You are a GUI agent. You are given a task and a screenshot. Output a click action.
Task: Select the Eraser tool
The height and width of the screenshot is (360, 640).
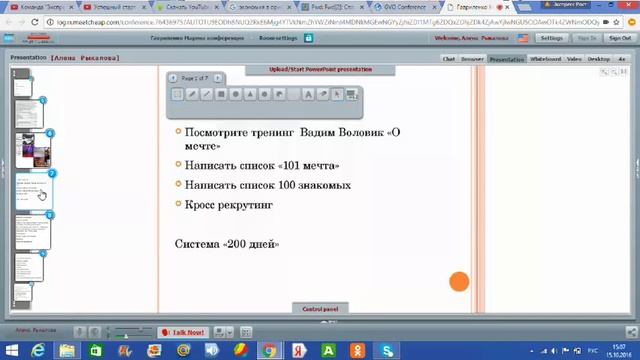[x=323, y=94]
